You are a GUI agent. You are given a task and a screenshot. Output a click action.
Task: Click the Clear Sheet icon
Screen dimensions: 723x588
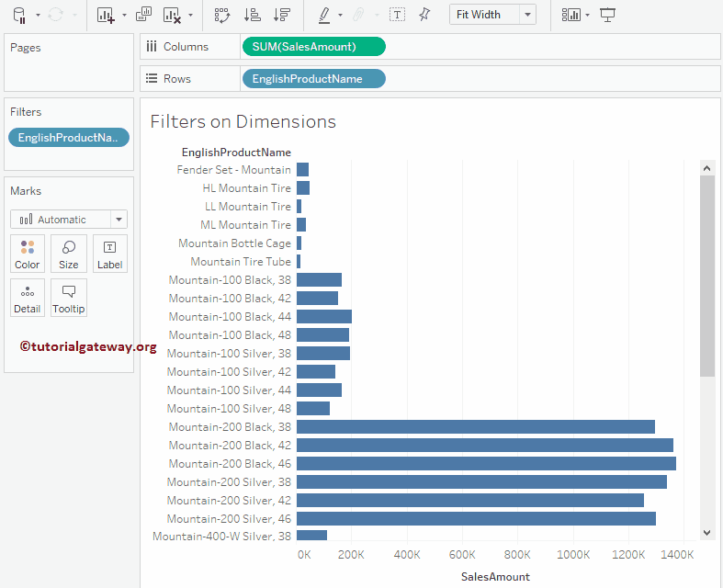tap(172, 15)
